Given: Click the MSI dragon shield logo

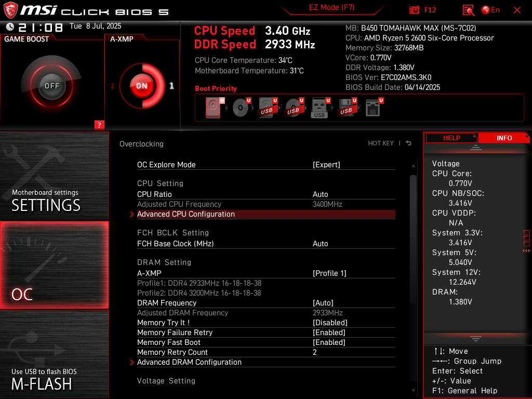Looking at the screenshot, I should [10, 10].
